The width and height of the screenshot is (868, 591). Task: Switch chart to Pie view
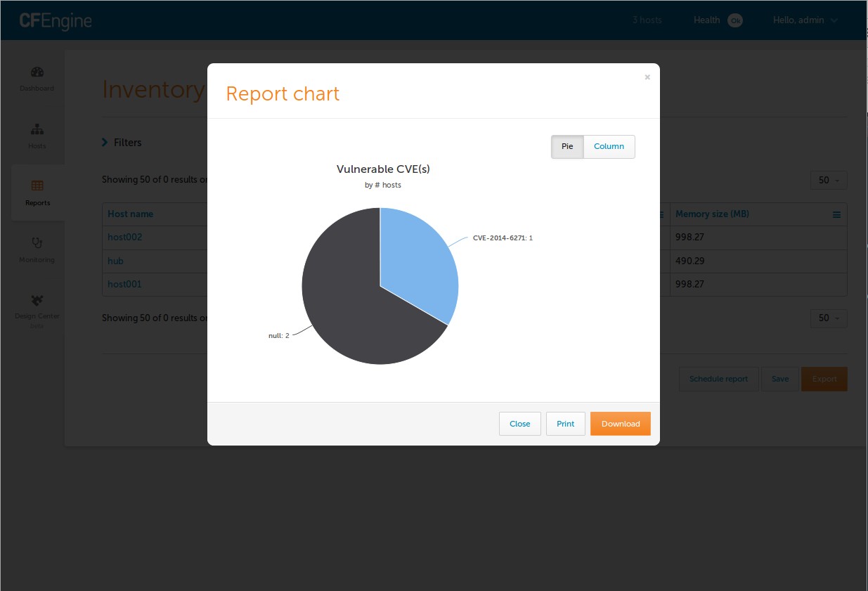click(x=566, y=146)
